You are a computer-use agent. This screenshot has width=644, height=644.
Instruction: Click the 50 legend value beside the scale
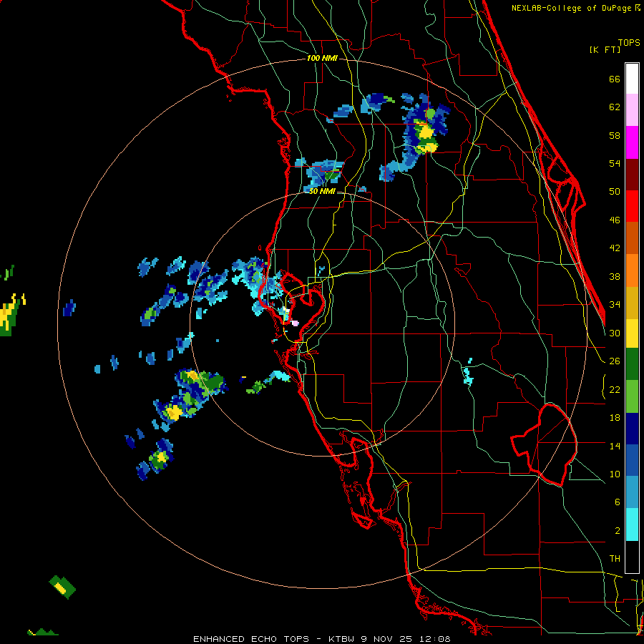coord(615,191)
